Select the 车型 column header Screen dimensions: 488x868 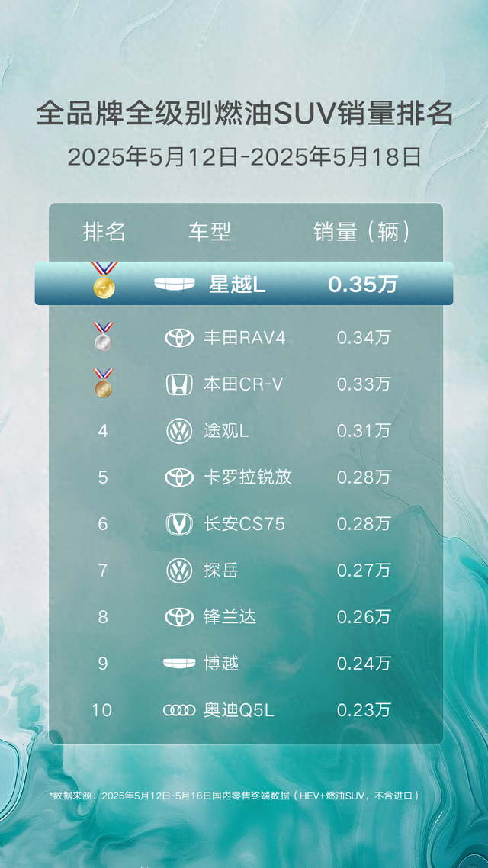(x=210, y=232)
